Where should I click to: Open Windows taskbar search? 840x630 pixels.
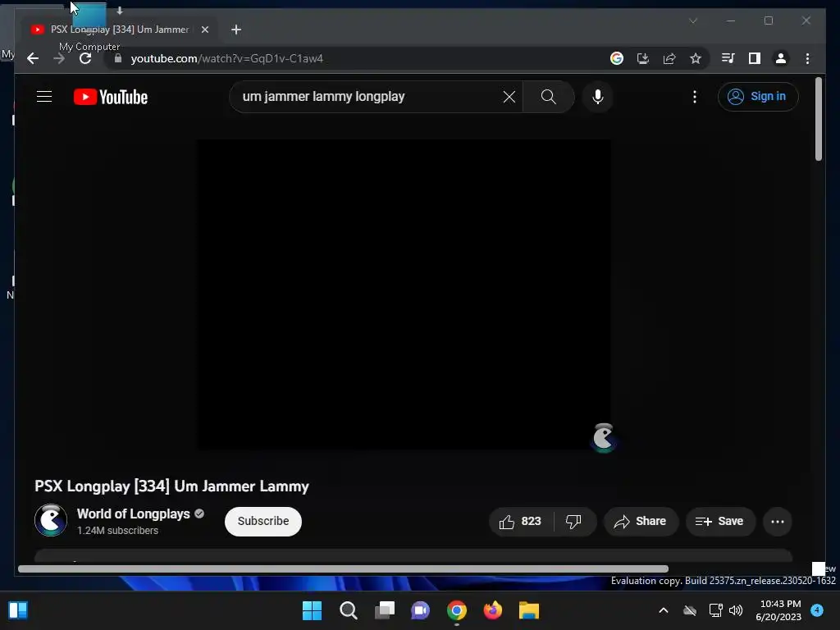(x=348, y=610)
